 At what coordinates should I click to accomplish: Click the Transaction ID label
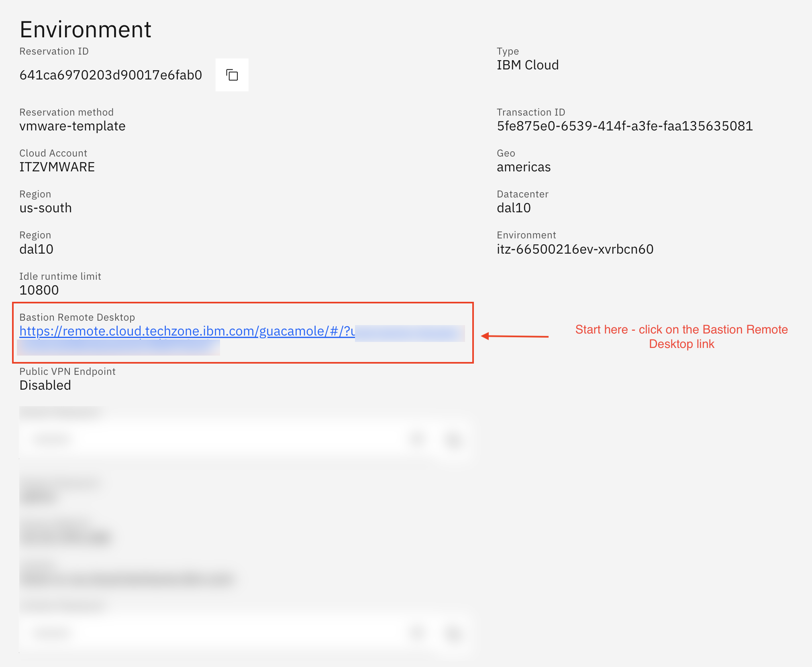531,112
